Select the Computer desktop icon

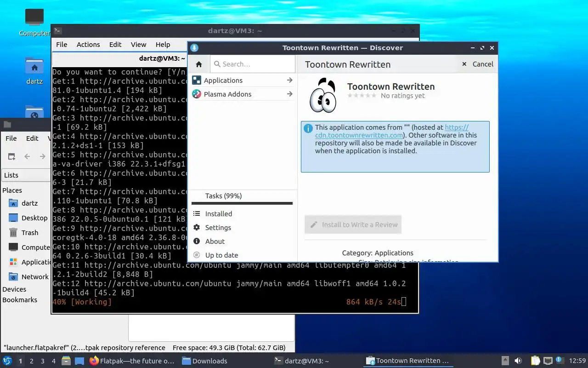tap(34, 23)
